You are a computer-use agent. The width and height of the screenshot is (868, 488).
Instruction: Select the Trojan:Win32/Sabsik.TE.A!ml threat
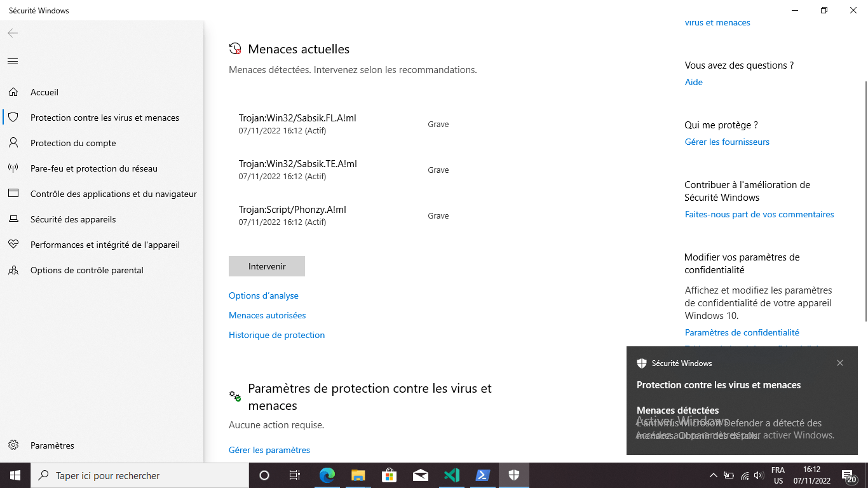coord(344,170)
